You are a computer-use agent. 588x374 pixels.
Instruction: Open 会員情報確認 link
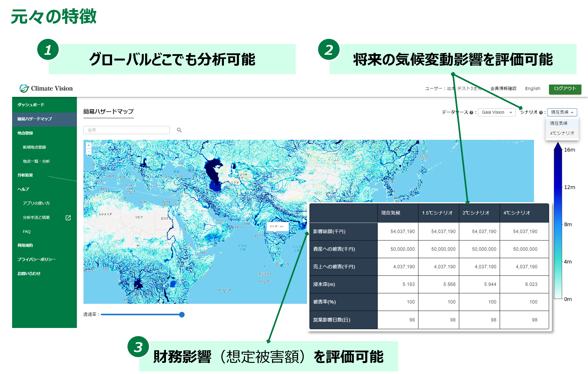click(503, 88)
